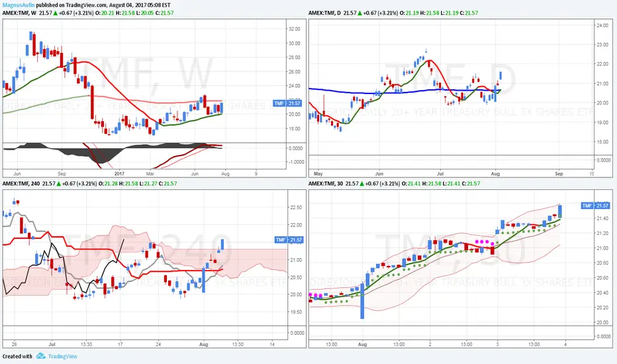Click the 20.20 price axis label on 30-minute chart
617x364 pixels.
[x=603, y=308]
